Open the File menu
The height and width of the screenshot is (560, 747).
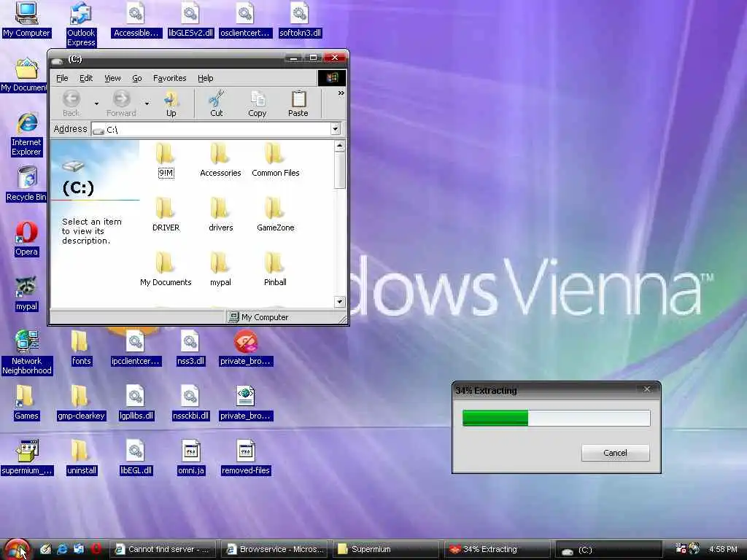(x=62, y=78)
